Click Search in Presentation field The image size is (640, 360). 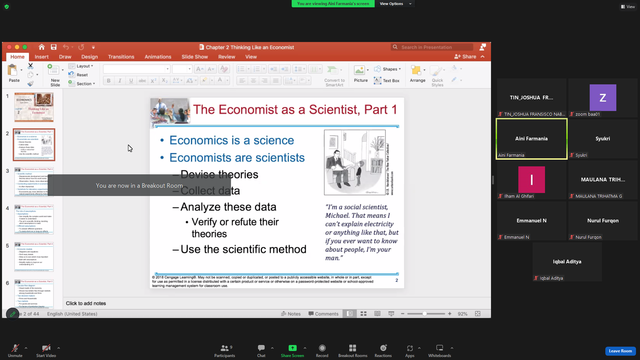click(432, 47)
